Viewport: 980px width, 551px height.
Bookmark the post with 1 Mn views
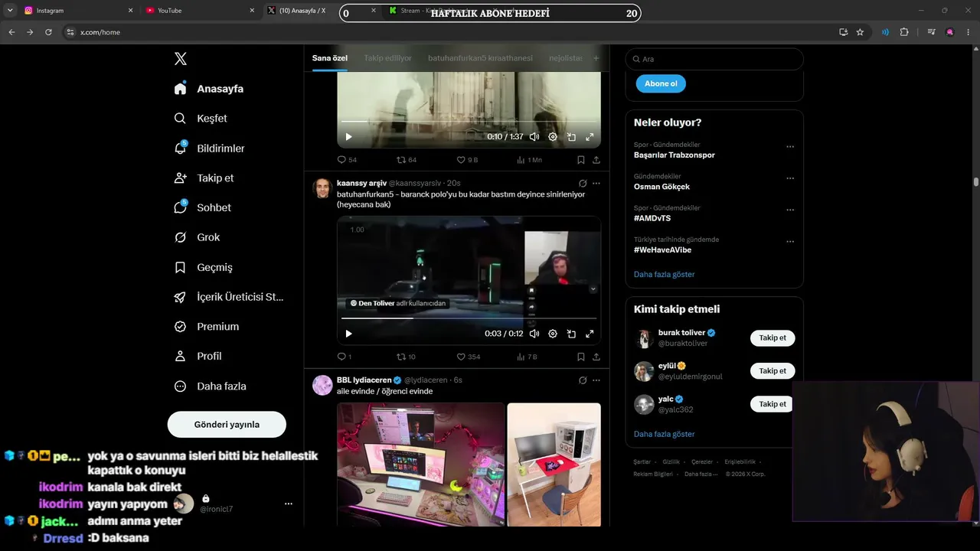tap(580, 160)
